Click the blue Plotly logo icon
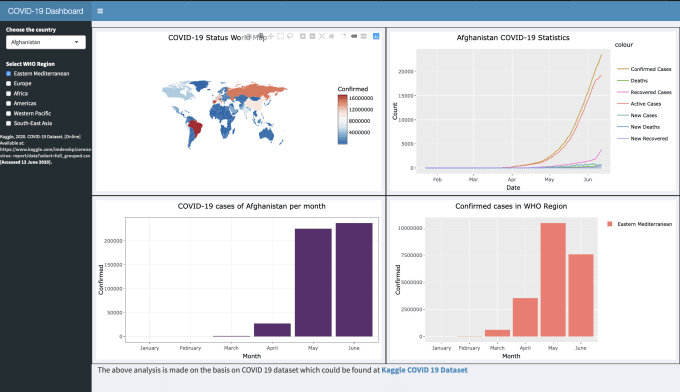680x392 pixels. (x=376, y=36)
